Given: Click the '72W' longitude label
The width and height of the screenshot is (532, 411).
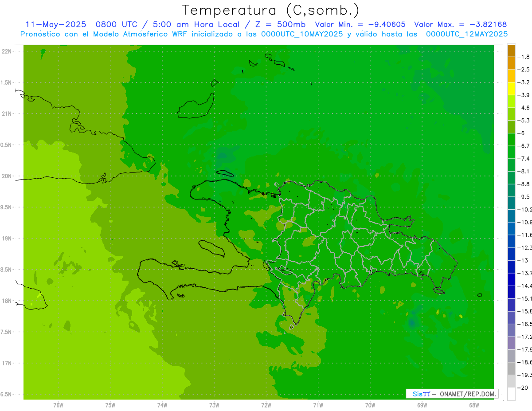Looking at the screenshot, I should coord(266,405).
